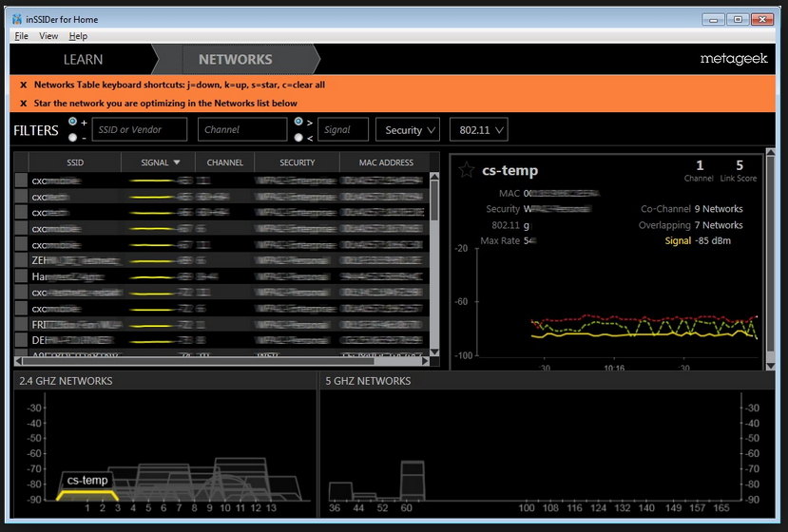Focus the Channel filter field
788x532 pixels.
coord(242,129)
